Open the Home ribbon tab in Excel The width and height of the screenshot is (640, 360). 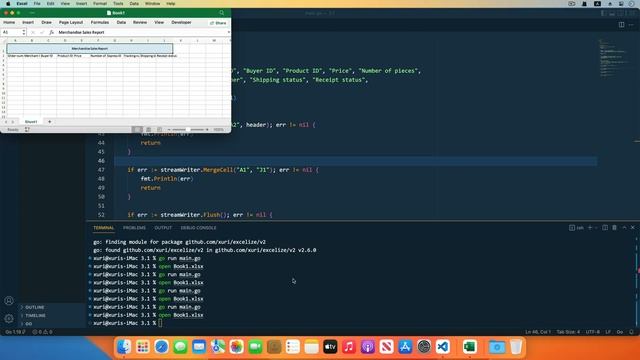(x=9, y=22)
